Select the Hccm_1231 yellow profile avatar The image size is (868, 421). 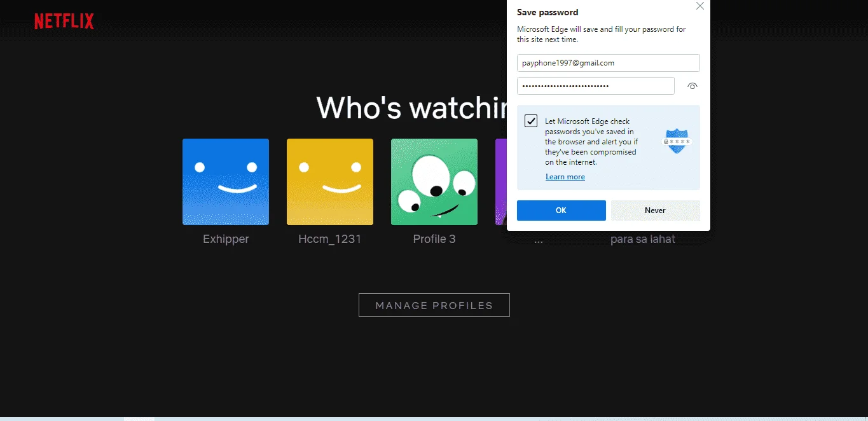coord(330,182)
